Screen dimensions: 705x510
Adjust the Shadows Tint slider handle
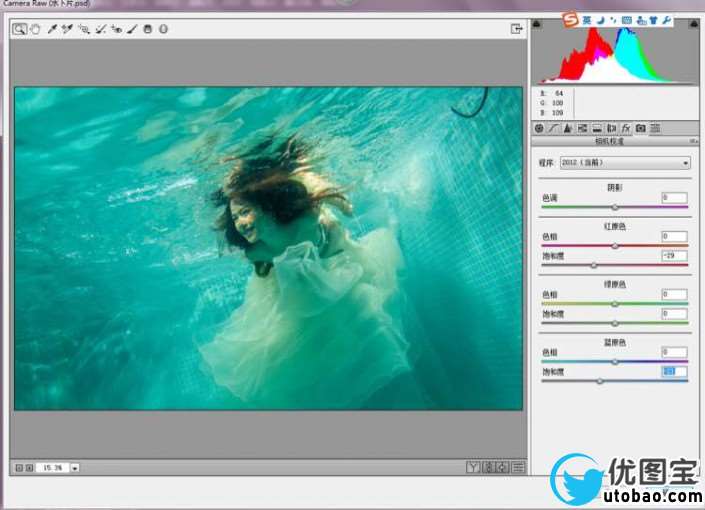(615, 207)
